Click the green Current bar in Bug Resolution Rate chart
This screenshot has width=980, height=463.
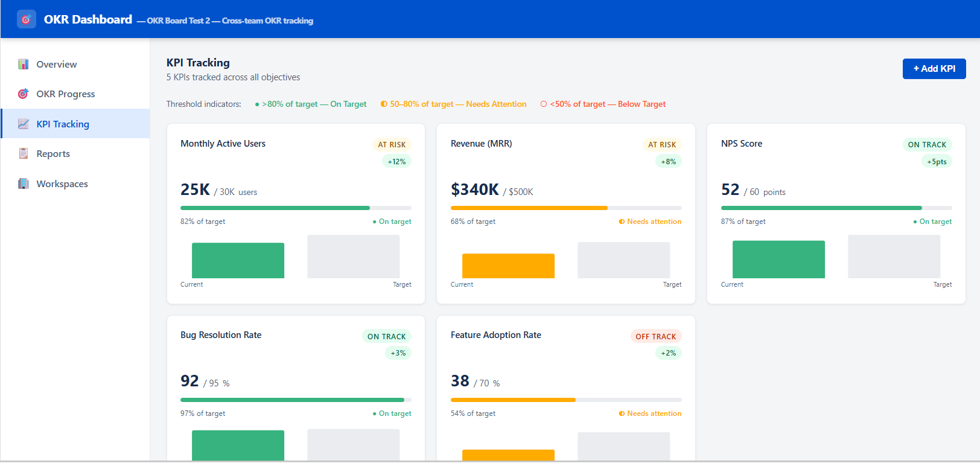238,445
